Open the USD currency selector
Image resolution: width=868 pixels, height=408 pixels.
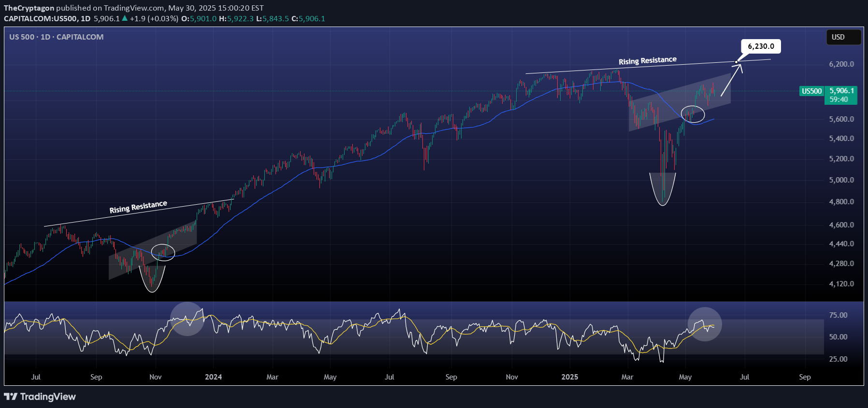pyautogui.click(x=844, y=37)
